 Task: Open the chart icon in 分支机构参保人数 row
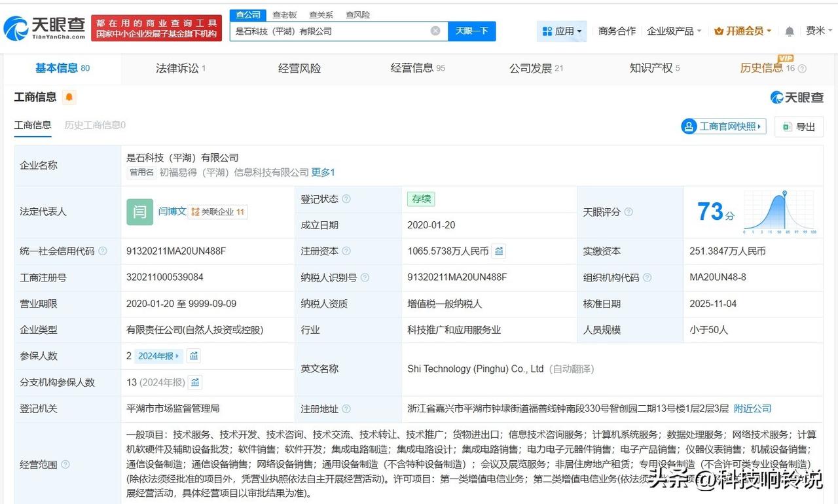195,382
